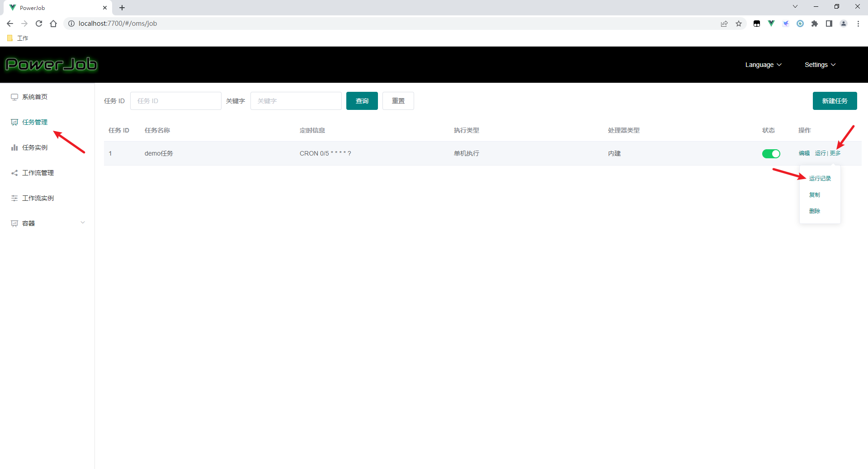
Task: Click the 处理器类型 column header
Action: pyautogui.click(x=624, y=130)
